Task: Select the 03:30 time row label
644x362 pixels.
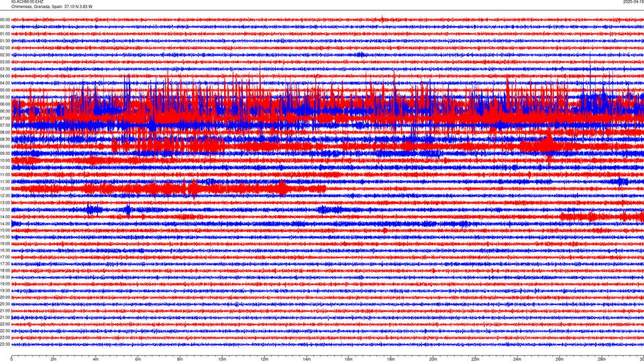Action: coord(5,69)
